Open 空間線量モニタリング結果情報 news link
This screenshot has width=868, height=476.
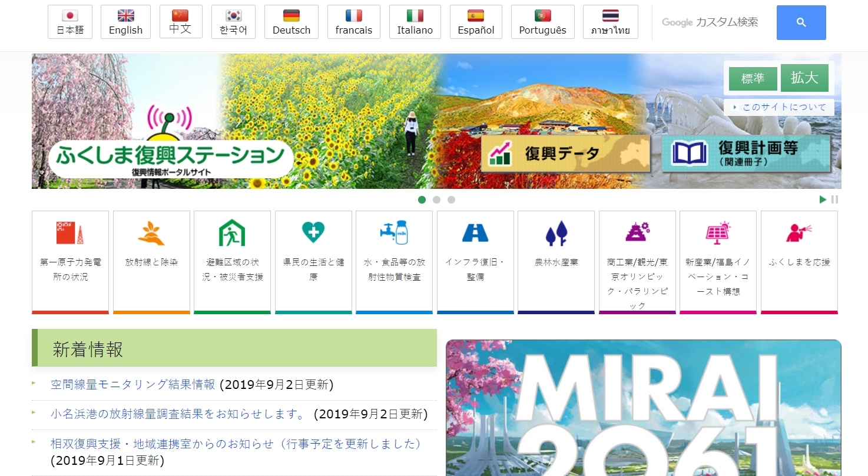133,385
